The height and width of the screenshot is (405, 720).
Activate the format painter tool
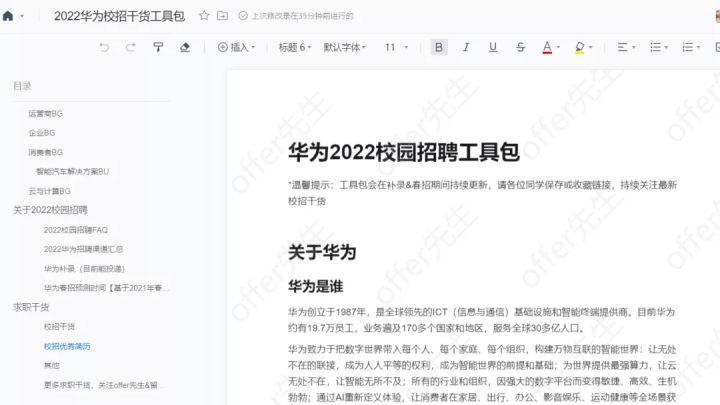coord(158,47)
